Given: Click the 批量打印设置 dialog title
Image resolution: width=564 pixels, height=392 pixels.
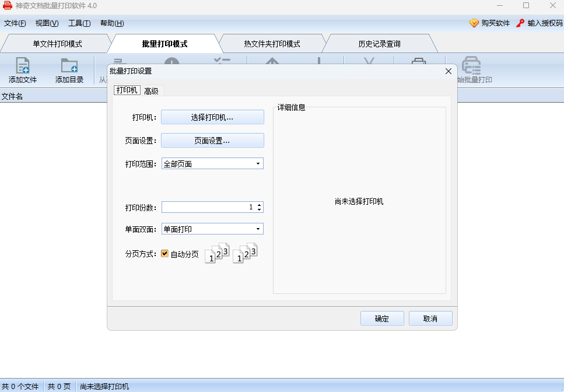Looking at the screenshot, I should click(x=131, y=71).
